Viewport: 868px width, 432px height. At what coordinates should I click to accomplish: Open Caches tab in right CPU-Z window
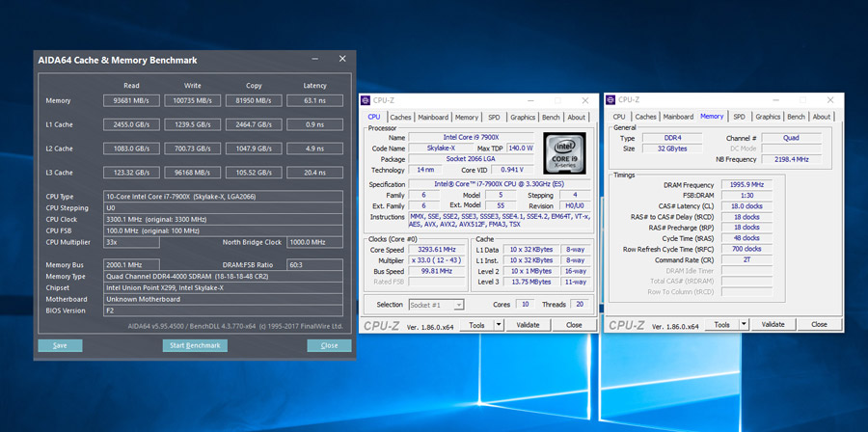click(645, 117)
